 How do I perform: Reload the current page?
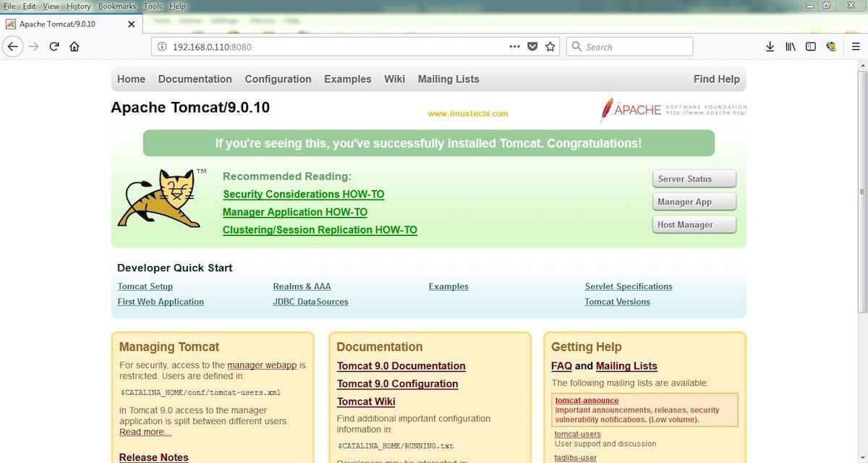[x=54, y=46]
